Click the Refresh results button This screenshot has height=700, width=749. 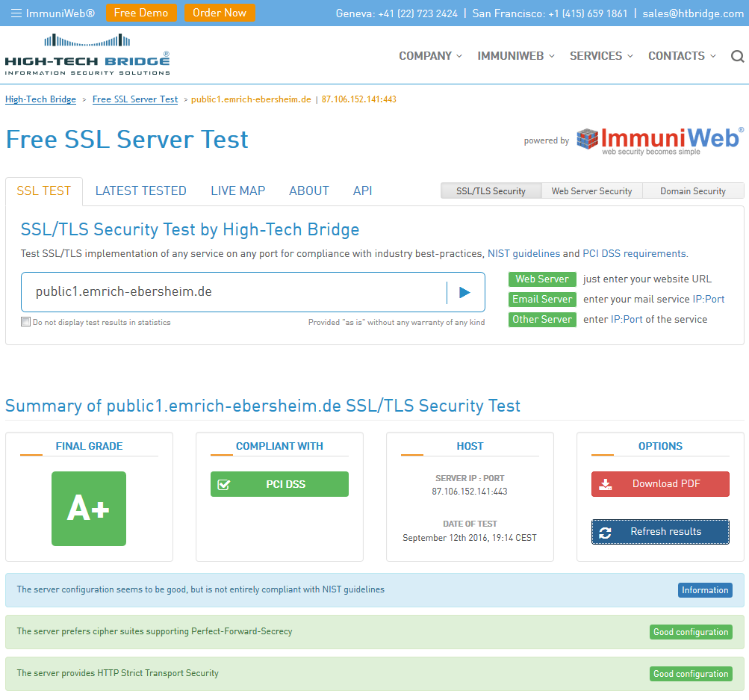click(660, 532)
